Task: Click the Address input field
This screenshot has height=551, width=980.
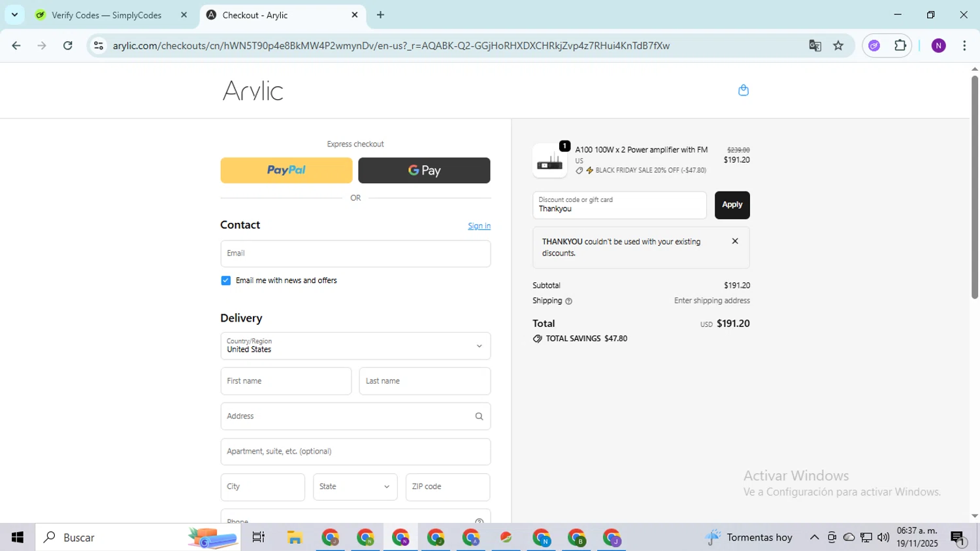Action: coord(355,416)
